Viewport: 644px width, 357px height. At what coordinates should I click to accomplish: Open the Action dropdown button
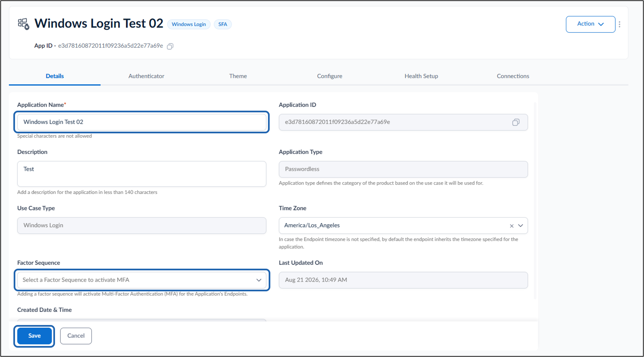(590, 24)
